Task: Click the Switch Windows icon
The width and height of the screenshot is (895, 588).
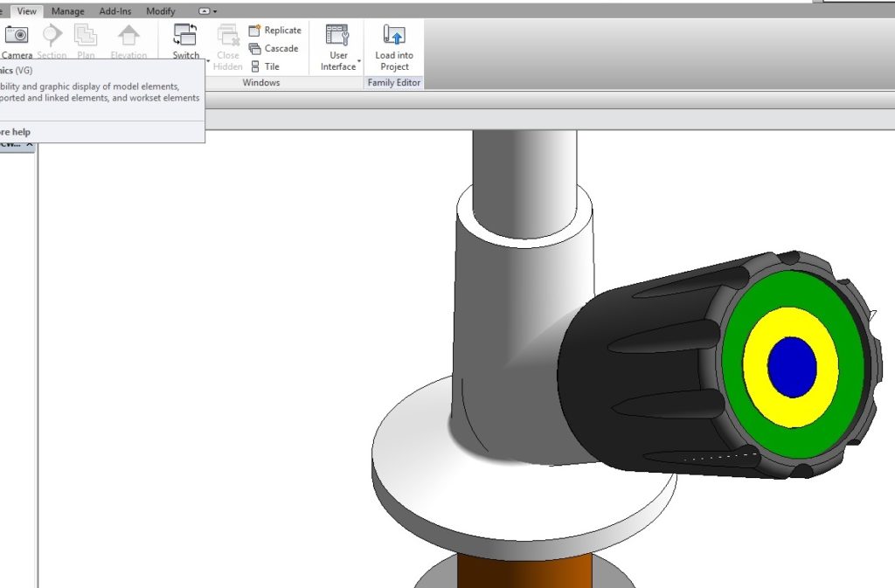Action: pyautogui.click(x=185, y=34)
